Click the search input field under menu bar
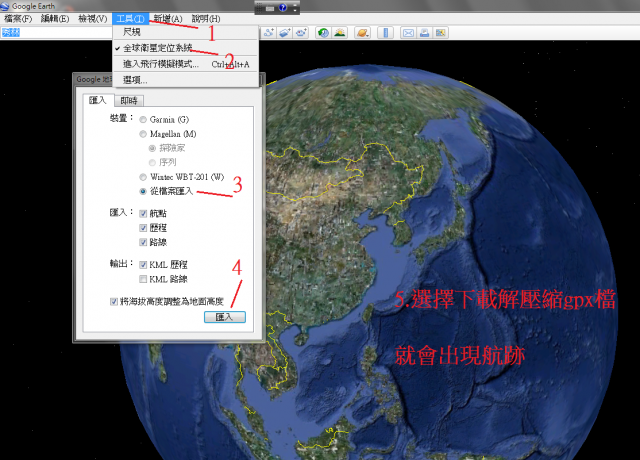This screenshot has height=460, width=640. point(56,33)
